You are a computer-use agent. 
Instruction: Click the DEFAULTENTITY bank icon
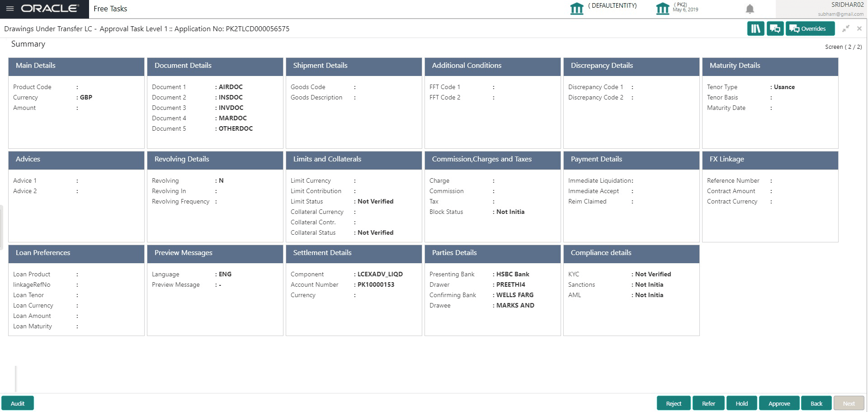(x=577, y=8)
